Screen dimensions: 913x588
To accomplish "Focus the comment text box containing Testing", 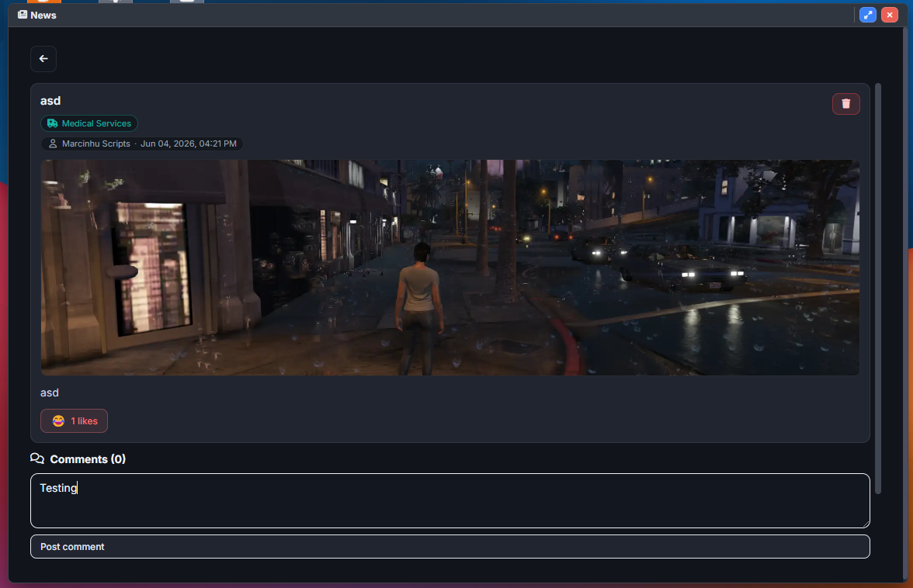I will point(450,501).
